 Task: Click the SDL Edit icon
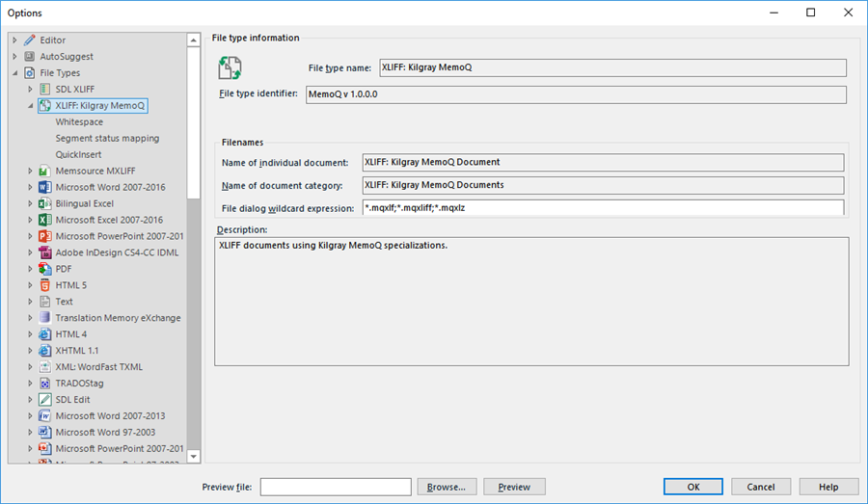click(44, 399)
